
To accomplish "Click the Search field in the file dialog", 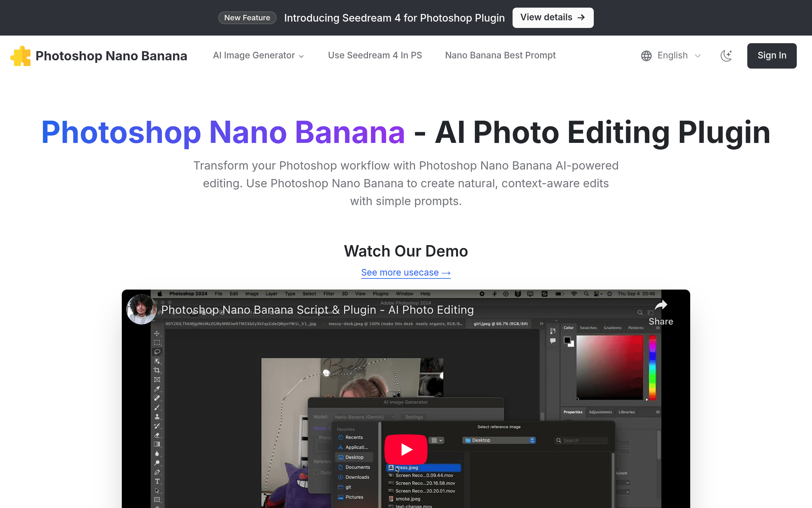I will (581, 440).
